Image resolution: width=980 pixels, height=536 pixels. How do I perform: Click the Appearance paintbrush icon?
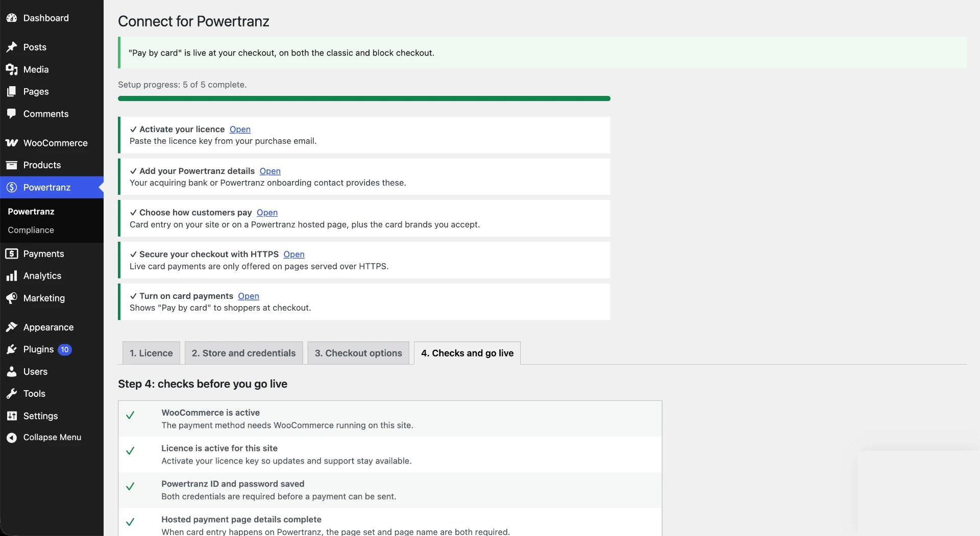pyautogui.click(x=12, y=327)
